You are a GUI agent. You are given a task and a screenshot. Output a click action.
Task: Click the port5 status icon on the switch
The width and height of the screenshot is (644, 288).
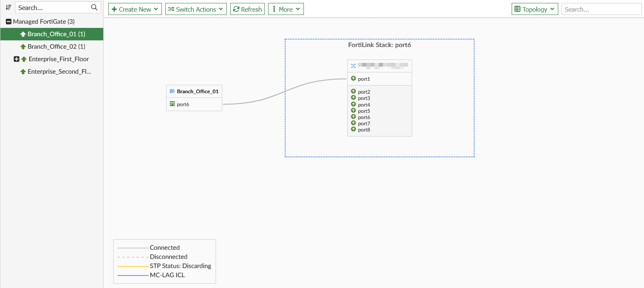(x=353, y=111)
